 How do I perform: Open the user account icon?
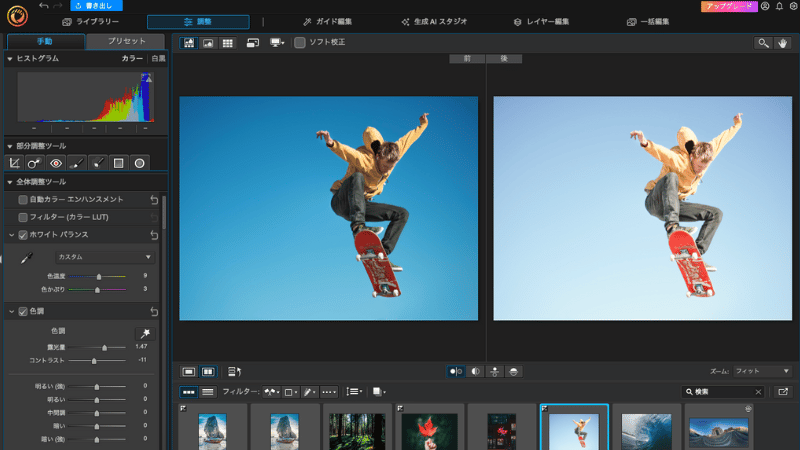pyautogui.click(x=765, y=6)
